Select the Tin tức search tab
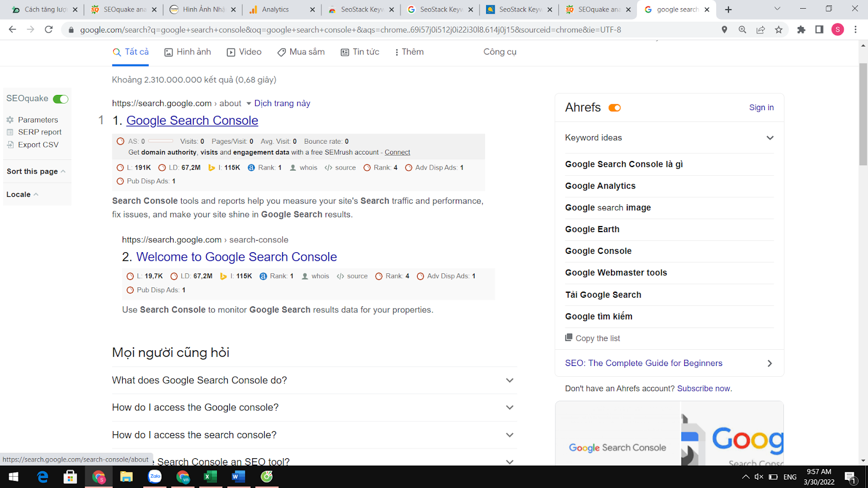The height and width of the screenshot is (488, 868). 360,52
